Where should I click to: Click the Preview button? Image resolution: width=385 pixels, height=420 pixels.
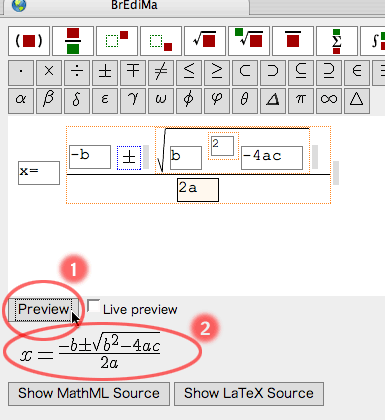point(43,310)
